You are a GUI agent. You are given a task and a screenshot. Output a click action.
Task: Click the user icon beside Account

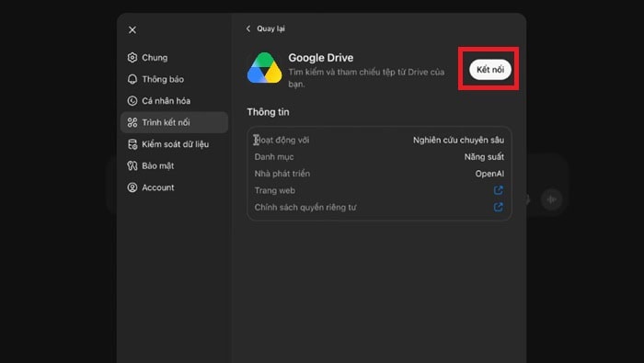coord(132,187)
